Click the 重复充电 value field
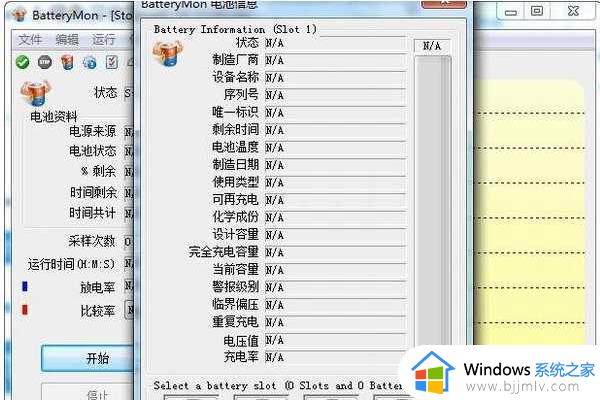Screen dimensions: 600x400 (x=335, y=322)
